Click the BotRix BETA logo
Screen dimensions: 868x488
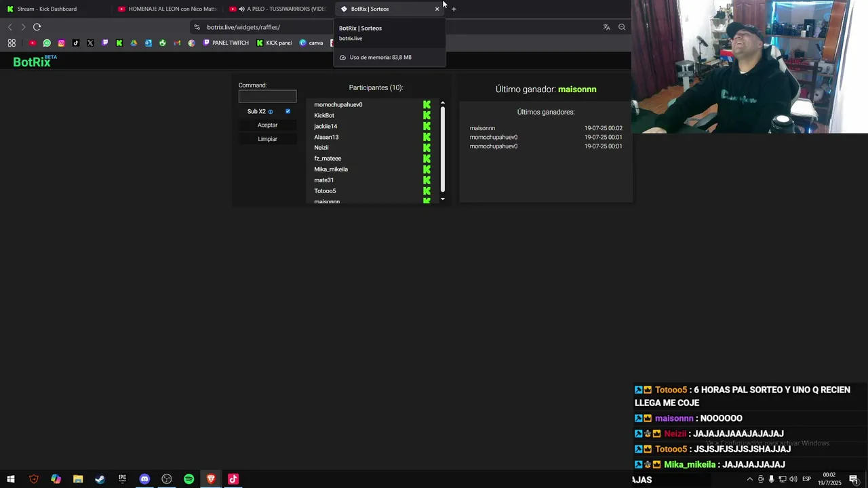tap(35, 62)
